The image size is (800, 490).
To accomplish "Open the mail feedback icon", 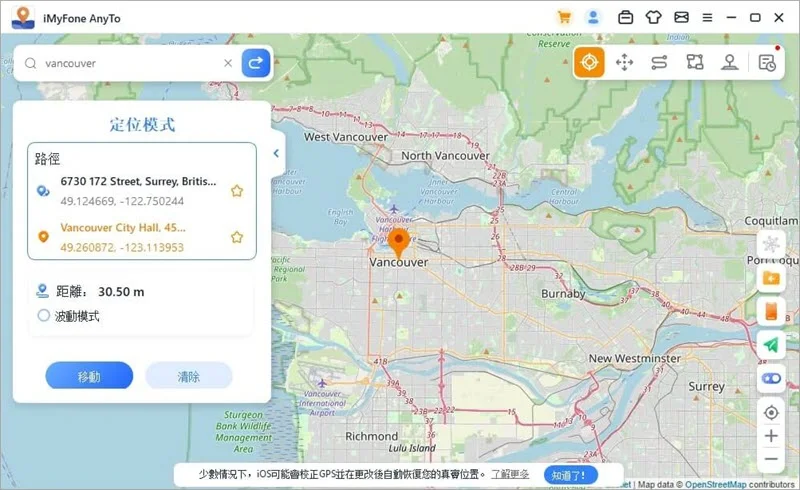I will coord(681,18).
